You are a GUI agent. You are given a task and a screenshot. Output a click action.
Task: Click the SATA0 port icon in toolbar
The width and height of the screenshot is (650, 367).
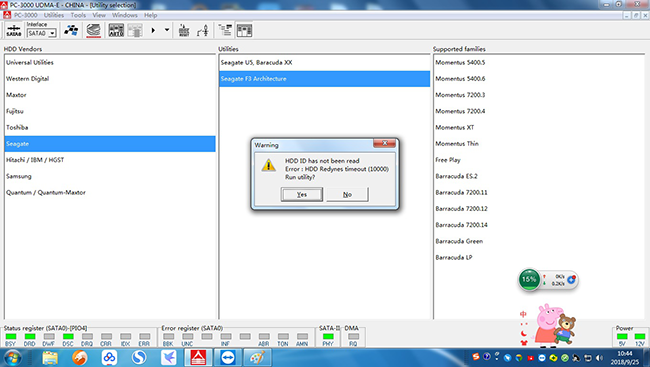tap(14, 30)
